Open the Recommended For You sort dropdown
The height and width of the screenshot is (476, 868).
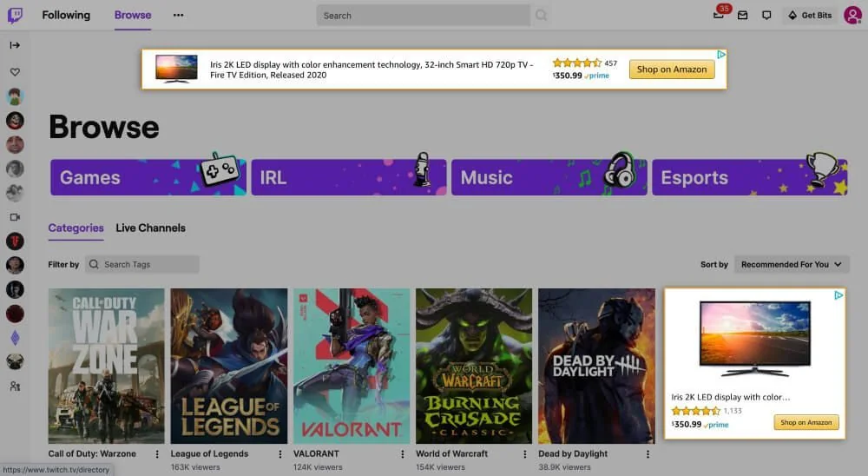pyautogui.click(x=792, y=264)
